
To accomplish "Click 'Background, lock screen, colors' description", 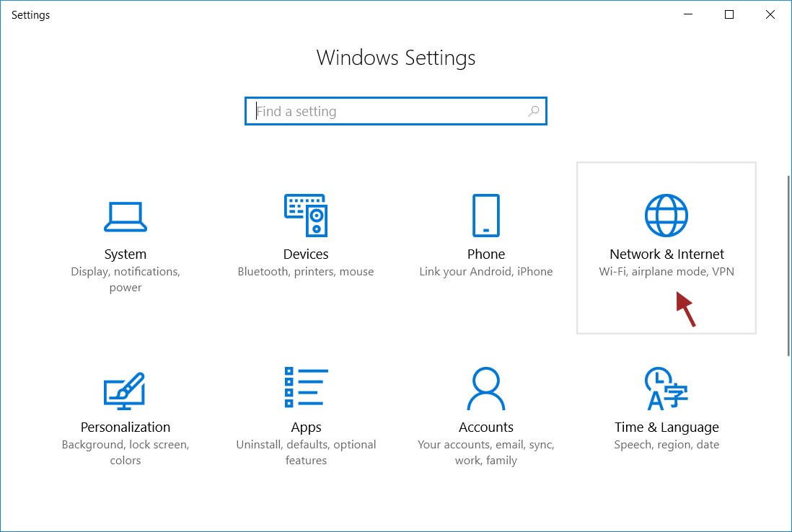I will [x=126, y=452].
